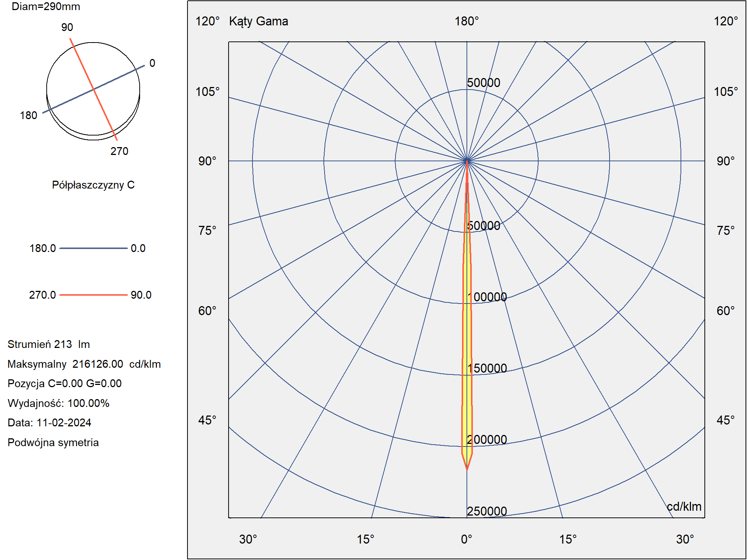
Task: Click the cd/klm unit label
Action: [684, 507]
